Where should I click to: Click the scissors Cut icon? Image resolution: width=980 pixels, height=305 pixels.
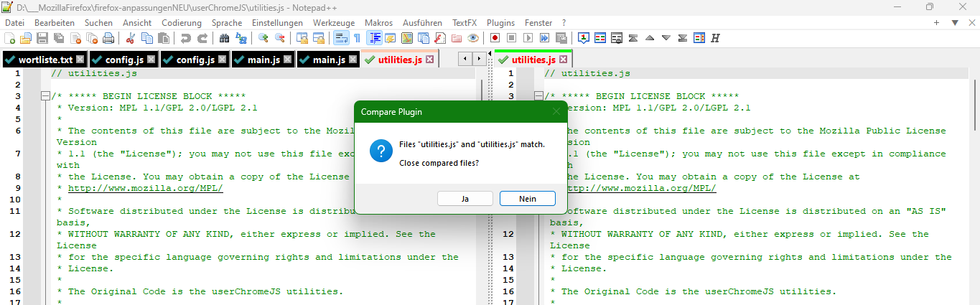click(131, 38)
